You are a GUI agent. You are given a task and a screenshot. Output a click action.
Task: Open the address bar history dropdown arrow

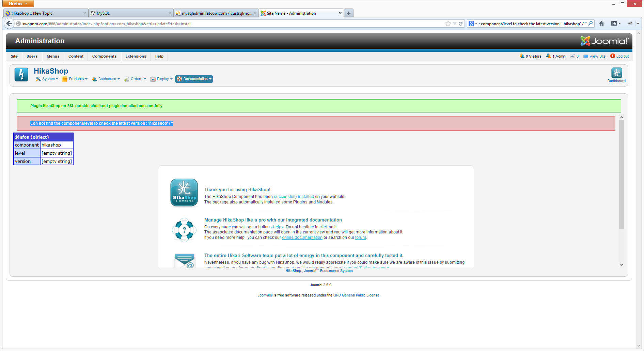coord(455,24)
